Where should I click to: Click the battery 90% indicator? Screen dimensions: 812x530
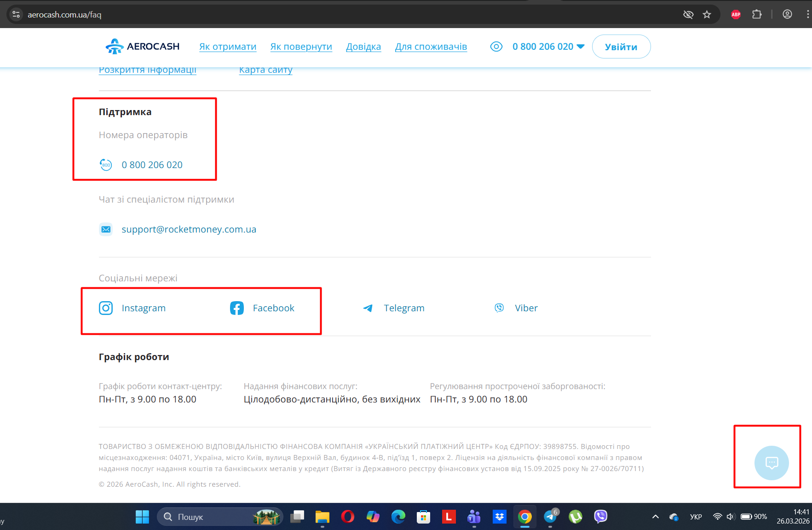pos(754,517)
